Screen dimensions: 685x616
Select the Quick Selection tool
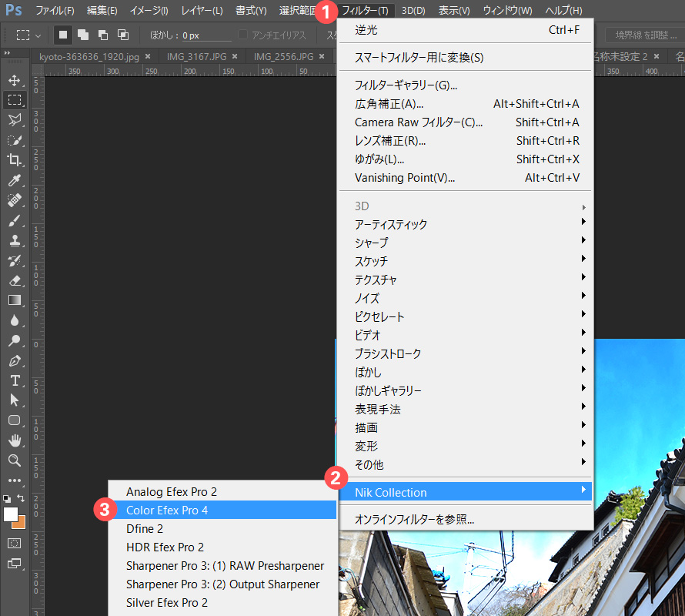15,140
